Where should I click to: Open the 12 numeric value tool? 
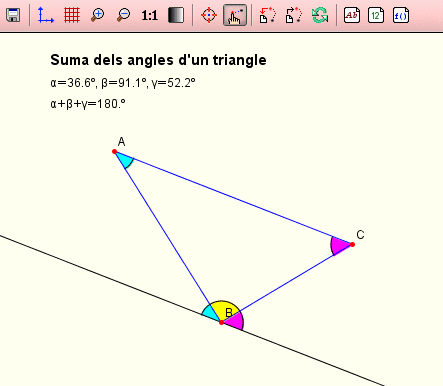pyautogui.click(x=376, y=15)
